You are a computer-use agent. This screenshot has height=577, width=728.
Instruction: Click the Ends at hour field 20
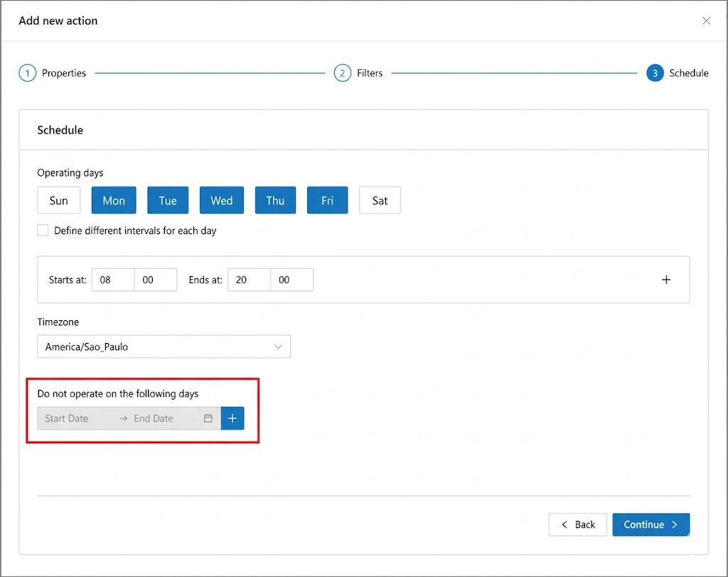(x=248, y=280)
